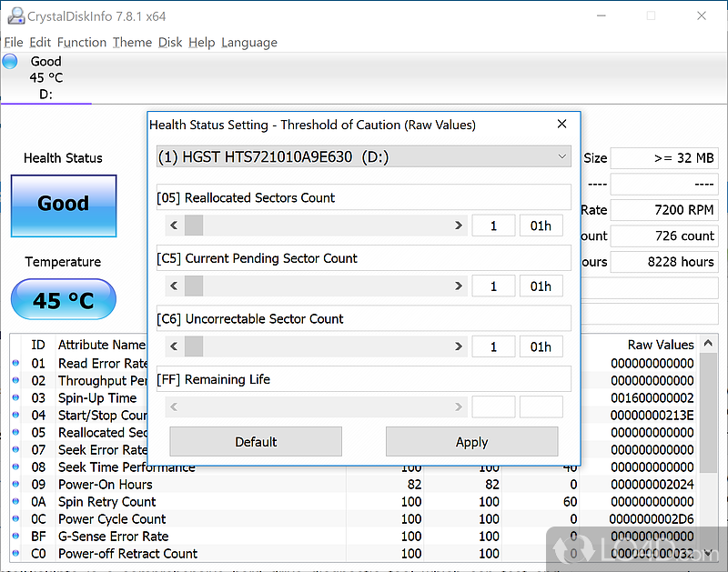Click raw value 0000000213E

coord(652,416)
